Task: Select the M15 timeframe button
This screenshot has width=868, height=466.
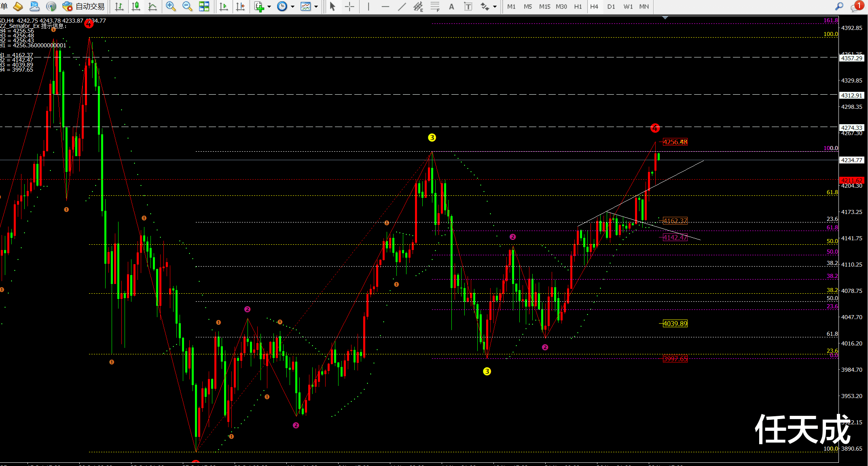Action: point(544,6)
